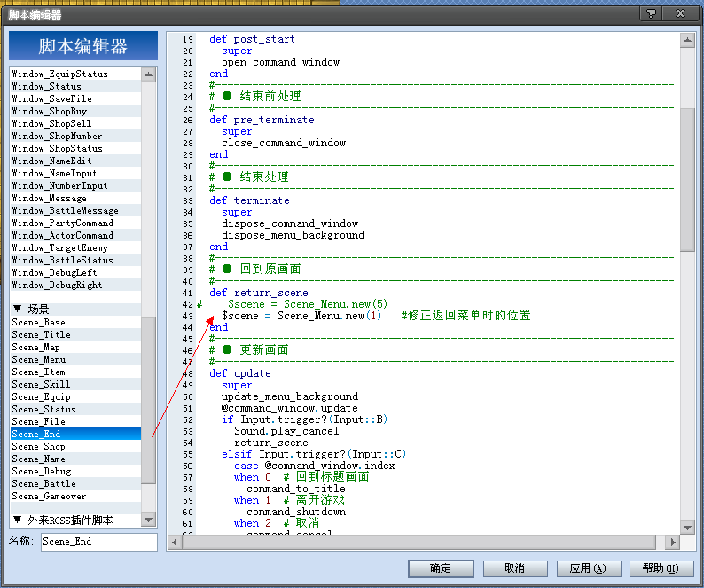Select Scene_Equip script

tap(75, 396)
